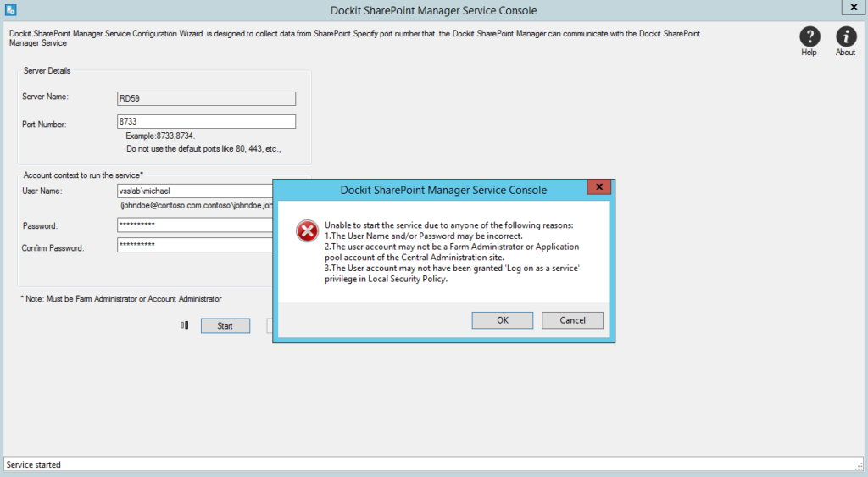The width and height of the screenshot is (868, 477).
Task: Click the 'Server Name:' label
Action: click(46, 97)
